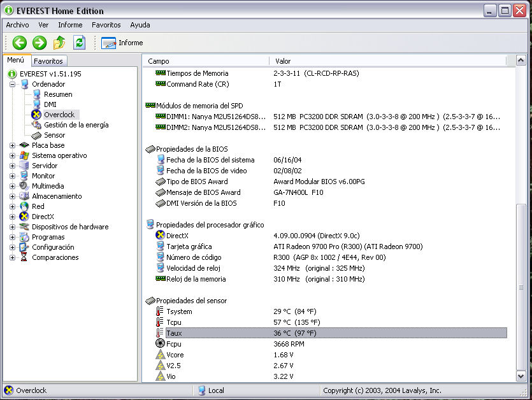Switch to the Favoritos tab

(48, 61)
